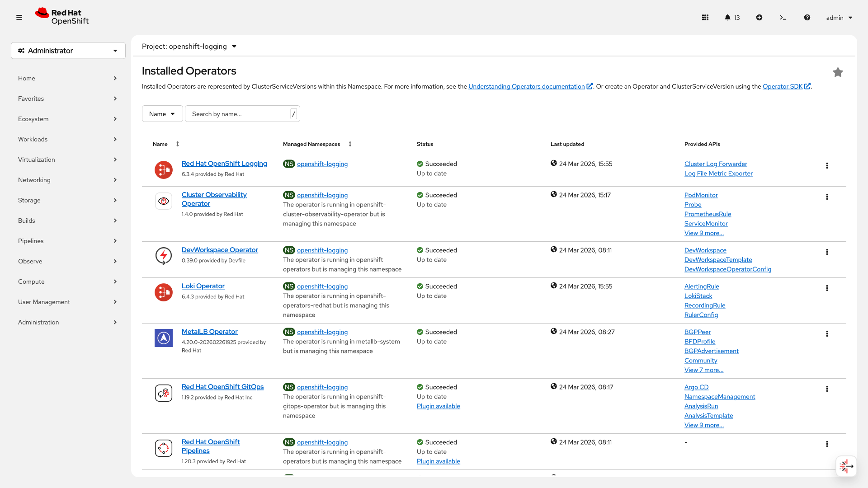Click the Loki Operator logo

[163, 292]
